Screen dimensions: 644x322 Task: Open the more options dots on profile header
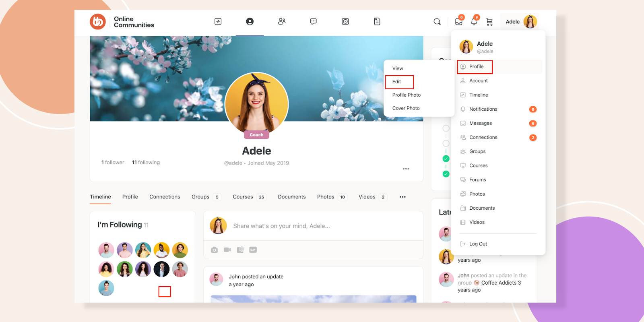click(x=406, y=169)
